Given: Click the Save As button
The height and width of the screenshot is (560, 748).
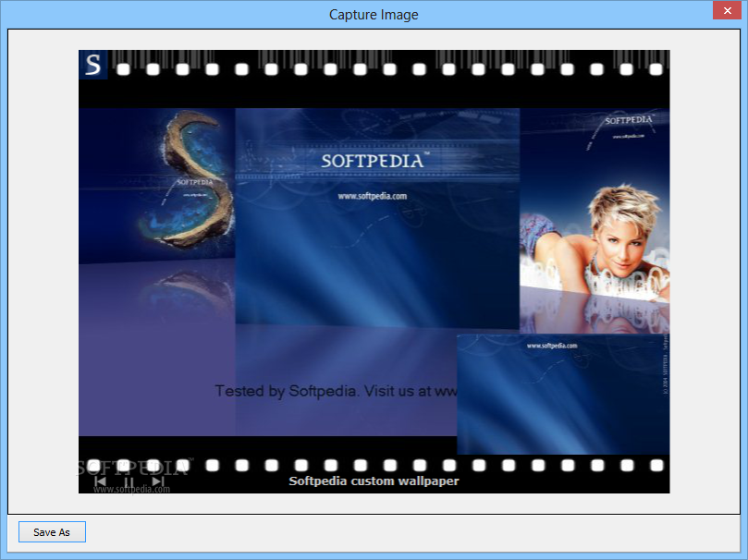Looking at the screenshot, I should click(52, 532).
